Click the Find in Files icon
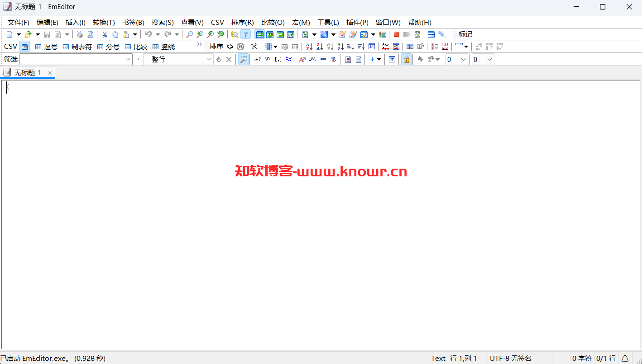642x364 pixels. click(x=235, y=34)
